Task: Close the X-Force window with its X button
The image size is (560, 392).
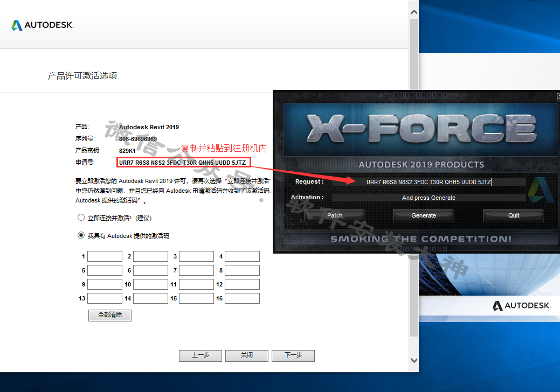Action: click(558, 97)
